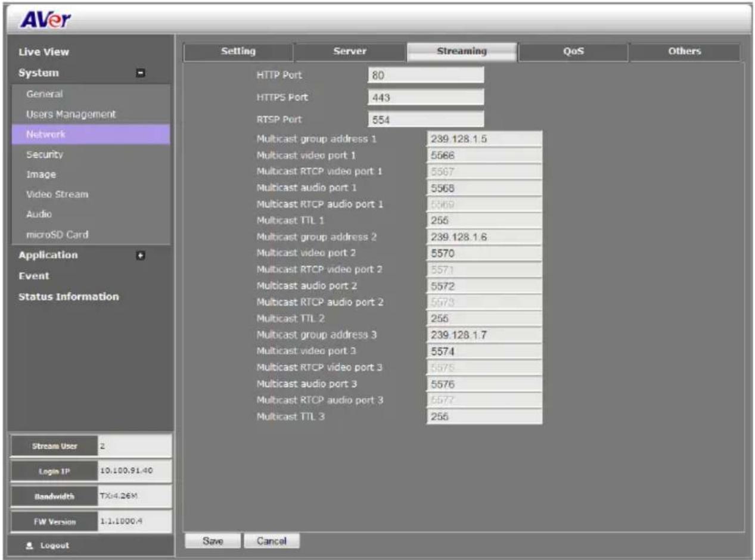Viewport: 755px width, 560px height.
Task: Edit Multicast audio port 1 field
Action: (x=484, y=188)
